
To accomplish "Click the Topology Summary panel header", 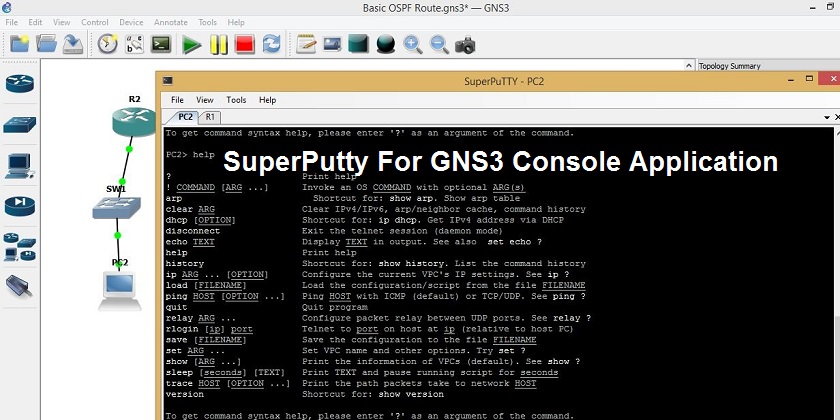I will click(768, 66).
